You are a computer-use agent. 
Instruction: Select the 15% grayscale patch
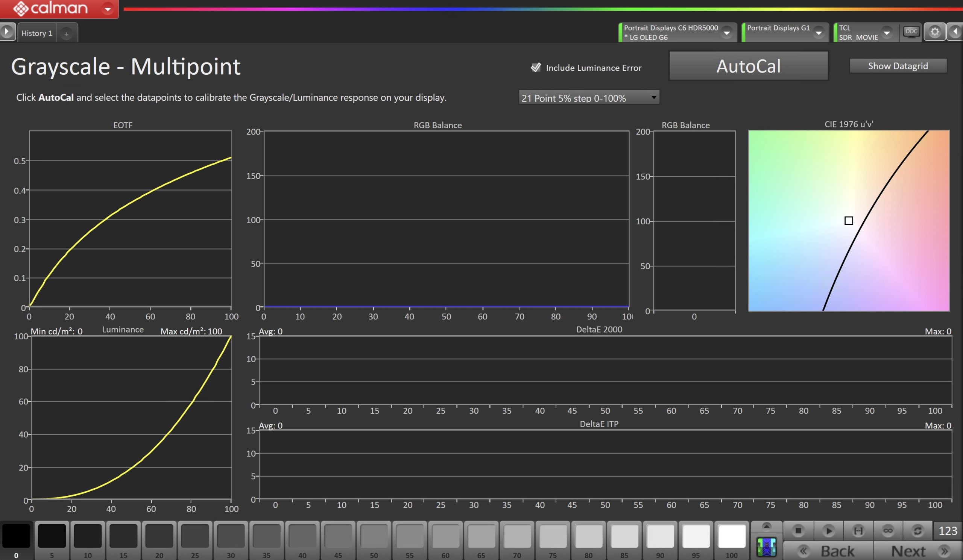[x=123, y=540]
